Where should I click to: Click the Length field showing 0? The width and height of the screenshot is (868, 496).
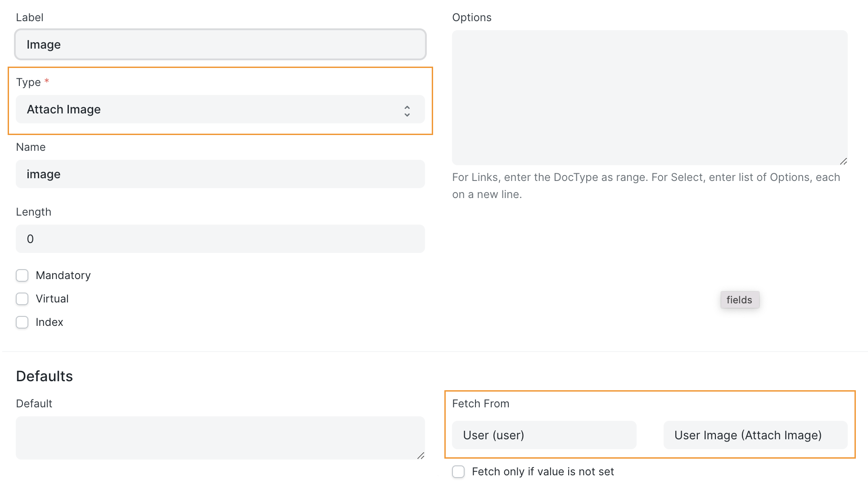220,239
